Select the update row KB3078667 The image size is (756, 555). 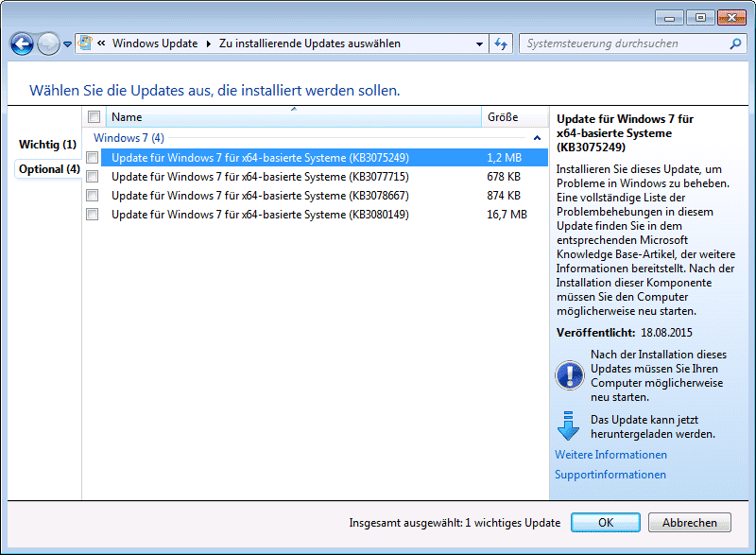click(324, 196)
